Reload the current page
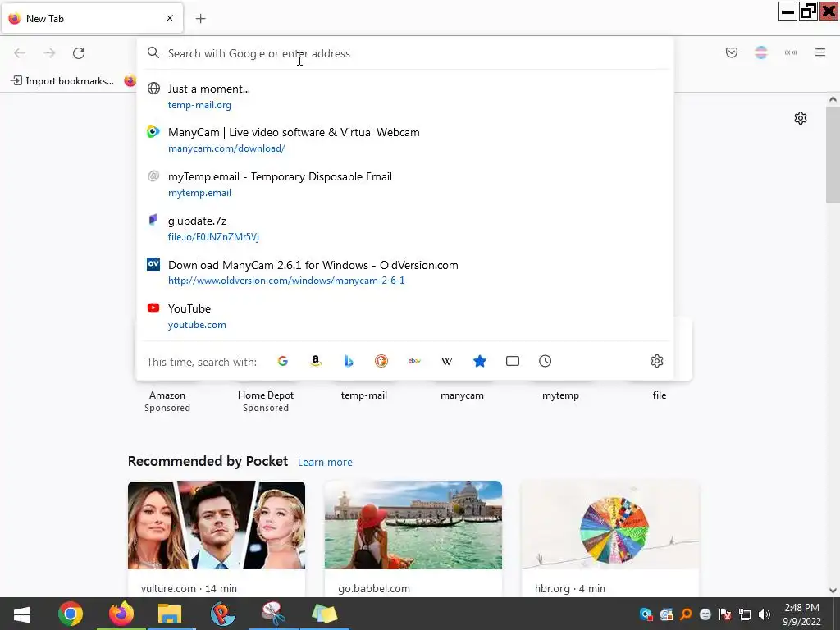 point(79,53)
